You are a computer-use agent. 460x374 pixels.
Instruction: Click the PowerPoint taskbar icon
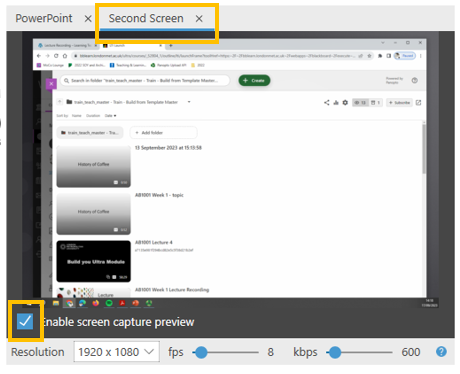coord(135,303)
